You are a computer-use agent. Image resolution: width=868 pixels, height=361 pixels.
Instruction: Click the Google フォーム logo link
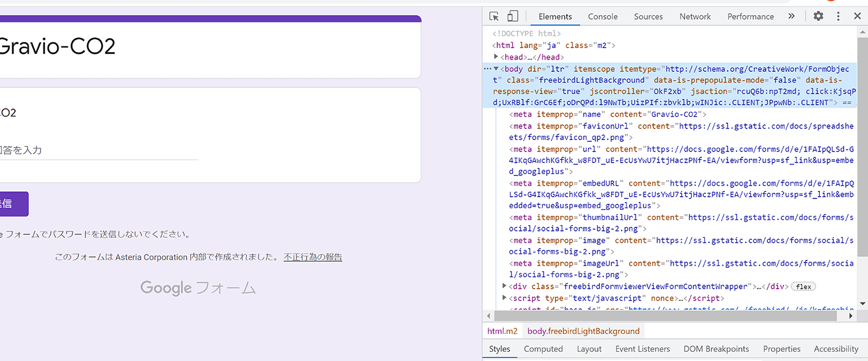198,288
